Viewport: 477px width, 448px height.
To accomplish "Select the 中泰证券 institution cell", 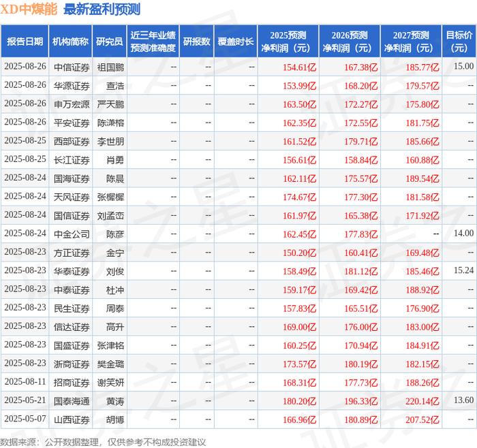I will (72, 289).
